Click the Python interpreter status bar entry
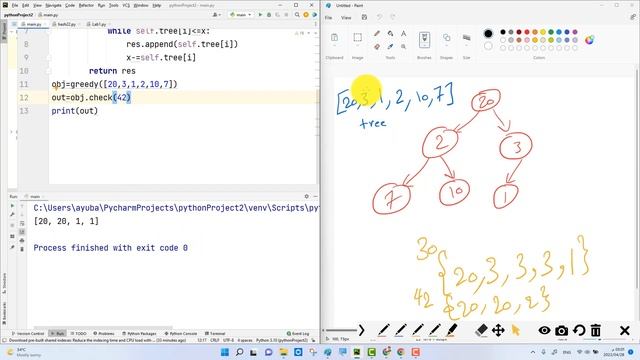 pos(282,340)
